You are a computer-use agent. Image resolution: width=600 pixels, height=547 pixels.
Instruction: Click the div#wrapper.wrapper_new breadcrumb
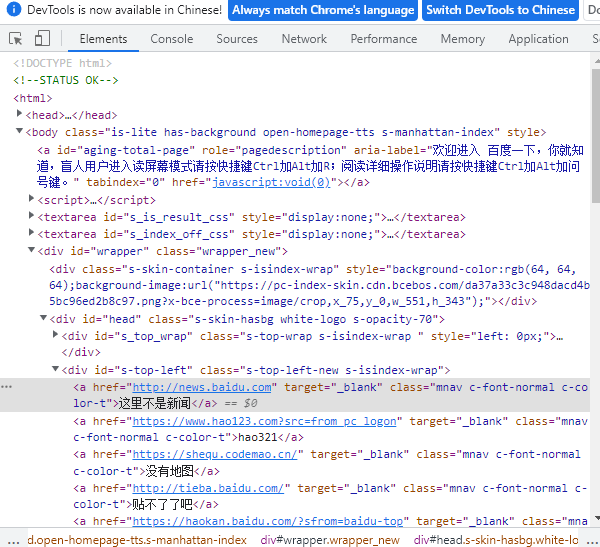[330, 540]
